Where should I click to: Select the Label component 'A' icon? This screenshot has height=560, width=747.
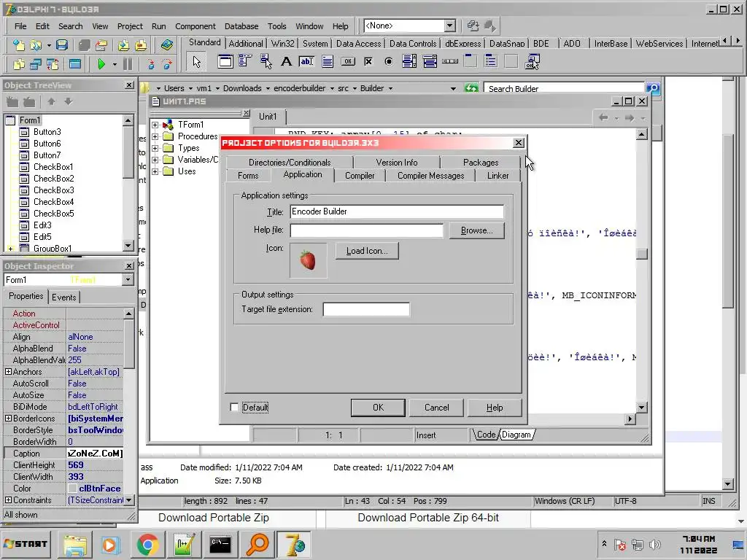286,61
